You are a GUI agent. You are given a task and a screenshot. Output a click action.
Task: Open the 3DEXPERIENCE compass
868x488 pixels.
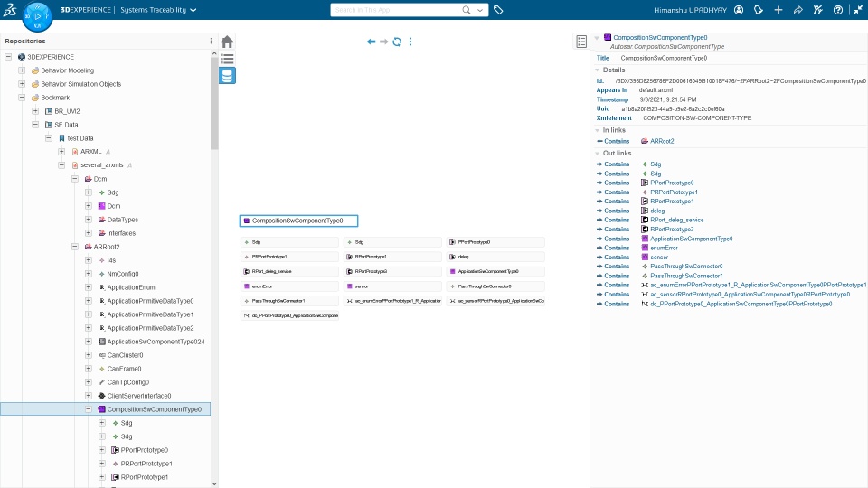[37, 16]
